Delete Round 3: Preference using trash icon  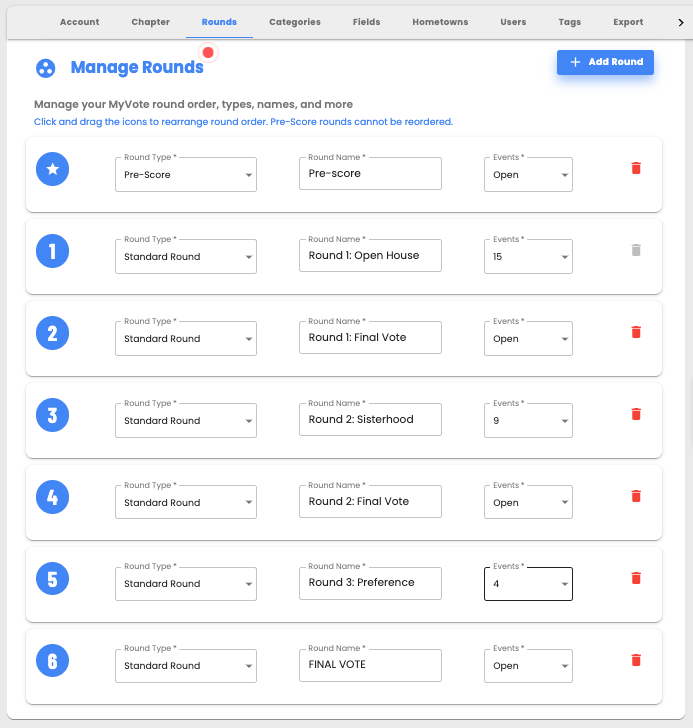coord(636,578)
